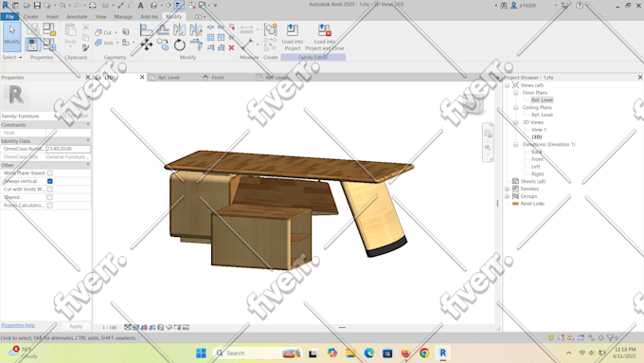Click the Save icon in quick access toolbar

(37, 6)
